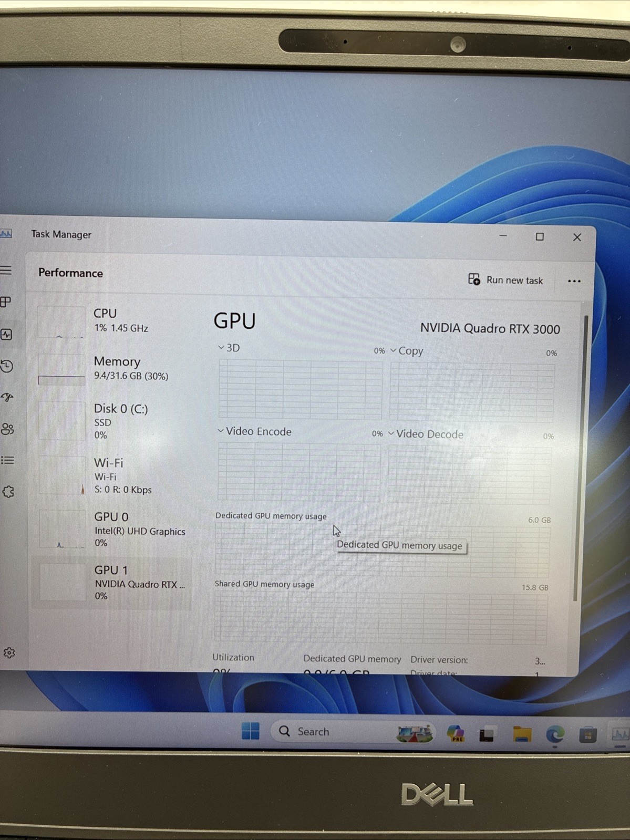Open Copilot preview from taskbar

coord(455,733)
